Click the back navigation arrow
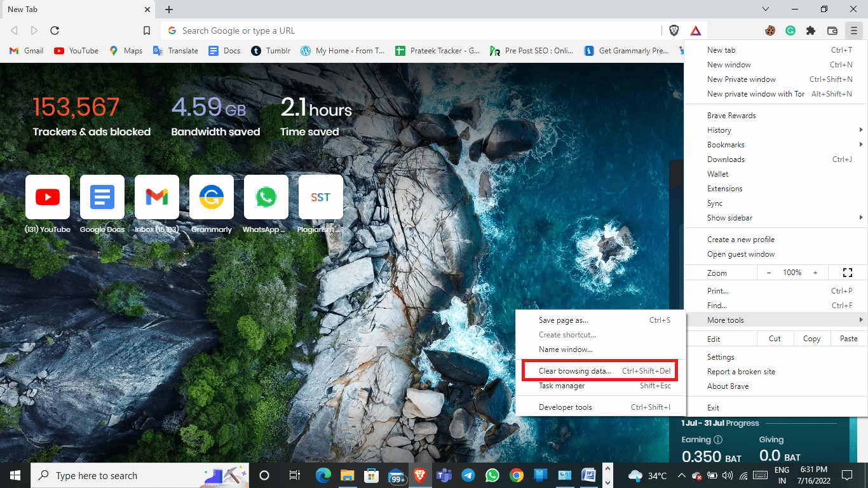 pos(14,30)
